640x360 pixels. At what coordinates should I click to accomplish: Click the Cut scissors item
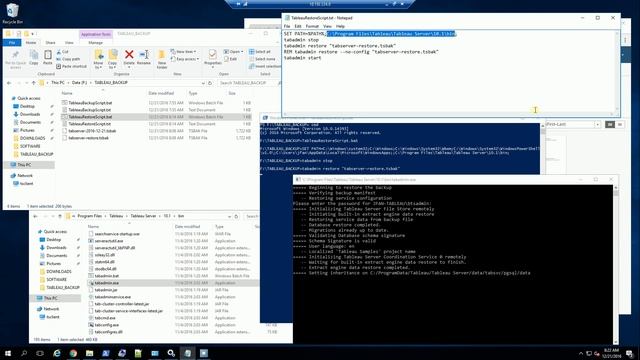[x=62, y=52]
